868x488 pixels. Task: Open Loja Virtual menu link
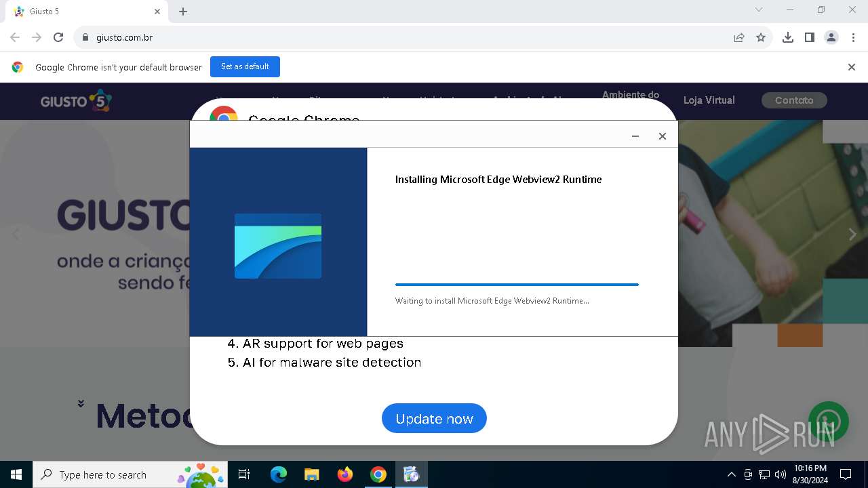[709, 100]
